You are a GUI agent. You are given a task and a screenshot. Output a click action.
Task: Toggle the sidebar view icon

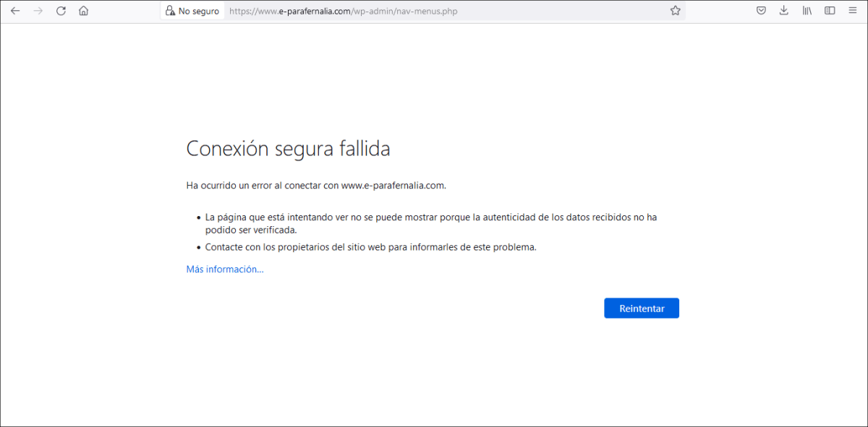[830, 11]
